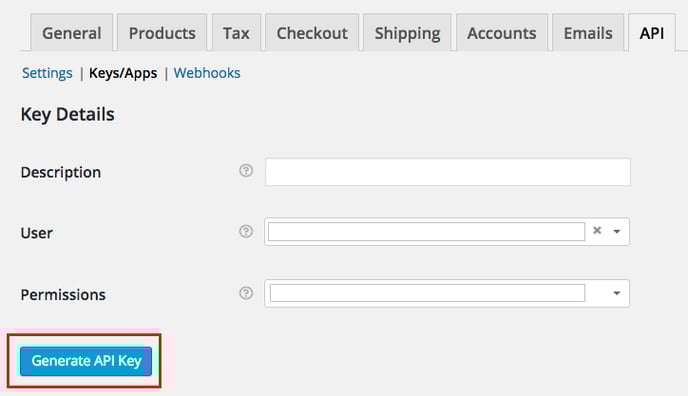Screen dimensions: 688x396
Task: Click the Generate API Key button
Action: point(86,361)
